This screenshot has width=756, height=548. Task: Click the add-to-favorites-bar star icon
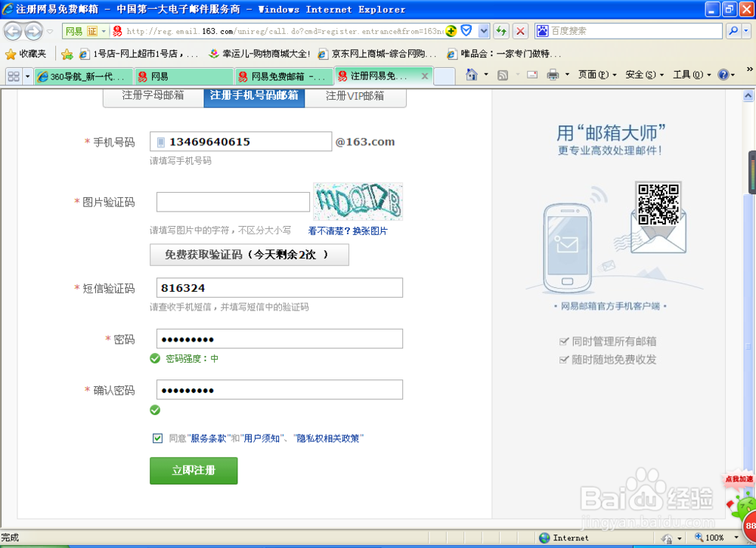coord(67,54)
